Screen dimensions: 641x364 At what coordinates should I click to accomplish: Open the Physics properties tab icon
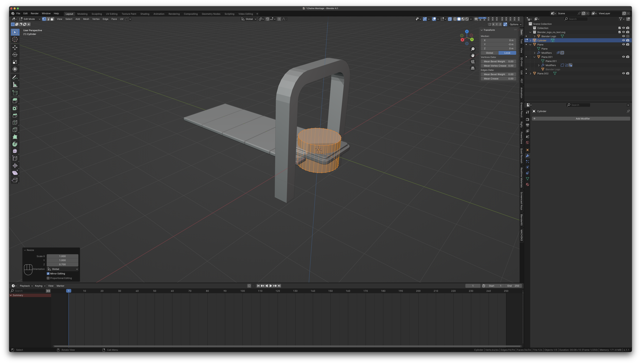pyautogui.click(x=527, y=167)
